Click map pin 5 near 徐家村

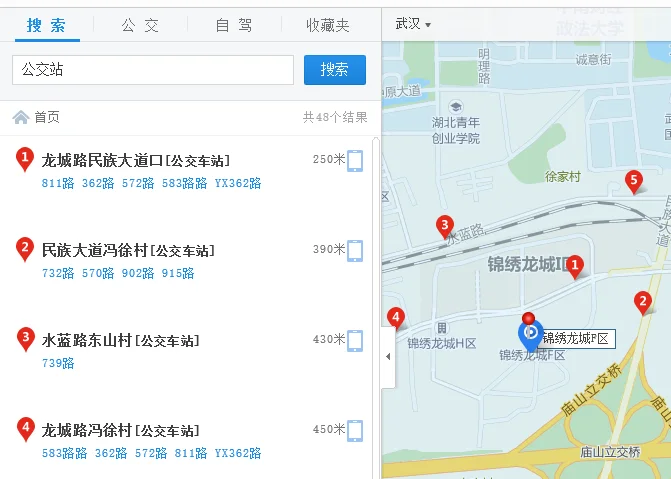pos(634,181)
